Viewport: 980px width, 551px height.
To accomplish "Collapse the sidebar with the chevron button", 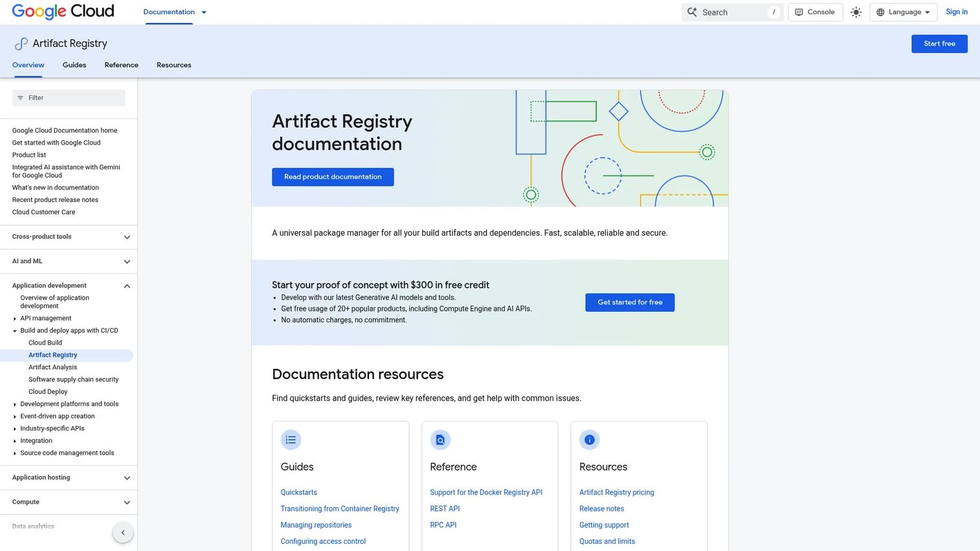I will tap(123, 533).
